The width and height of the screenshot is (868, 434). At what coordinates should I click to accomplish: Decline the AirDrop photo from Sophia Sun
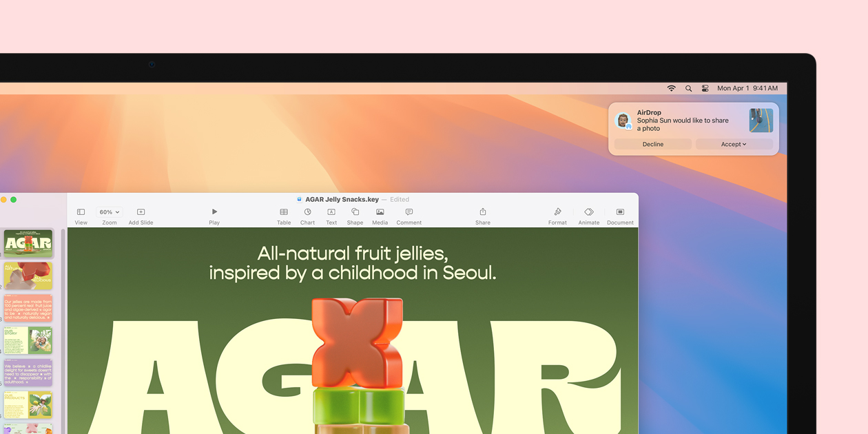click(652, 144)
